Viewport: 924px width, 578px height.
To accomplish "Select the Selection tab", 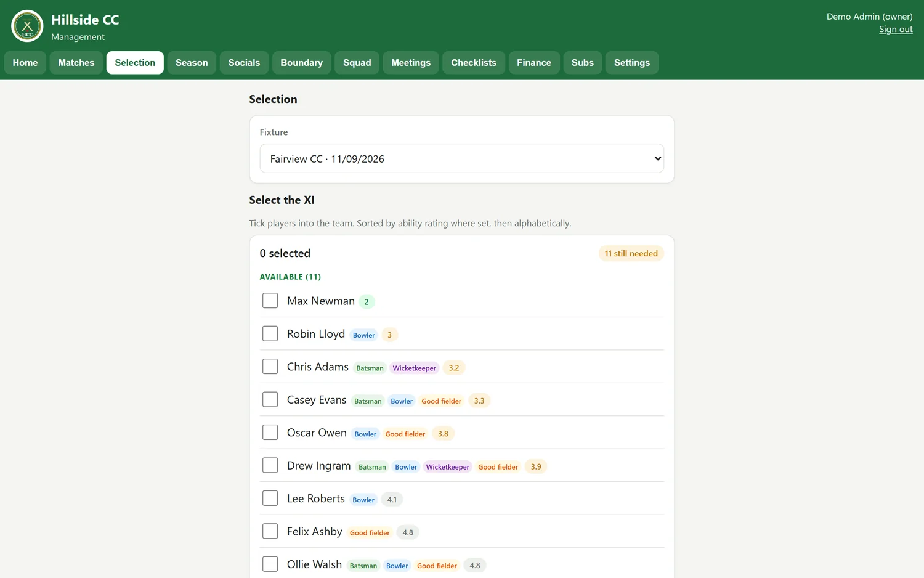I will tap(135, 63).
